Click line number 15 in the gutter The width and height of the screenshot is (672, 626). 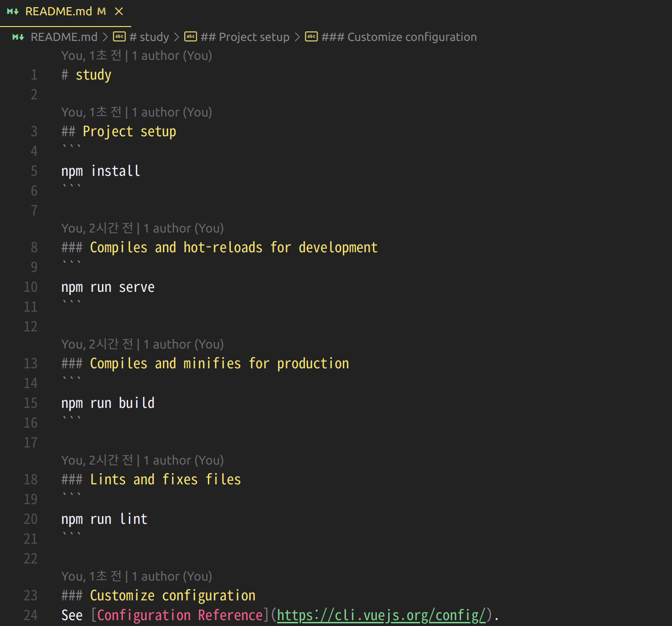pyautogui.click(x=31, y=403)
